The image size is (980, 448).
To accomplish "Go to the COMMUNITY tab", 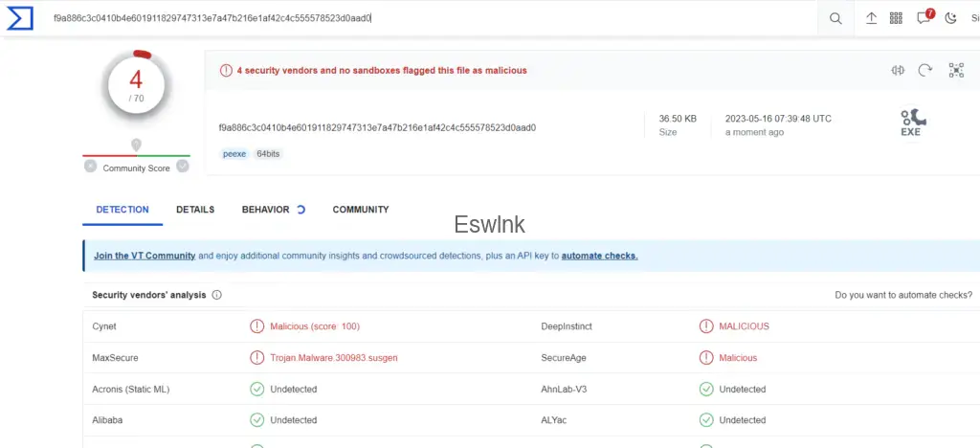I will (x=361, y=210).
